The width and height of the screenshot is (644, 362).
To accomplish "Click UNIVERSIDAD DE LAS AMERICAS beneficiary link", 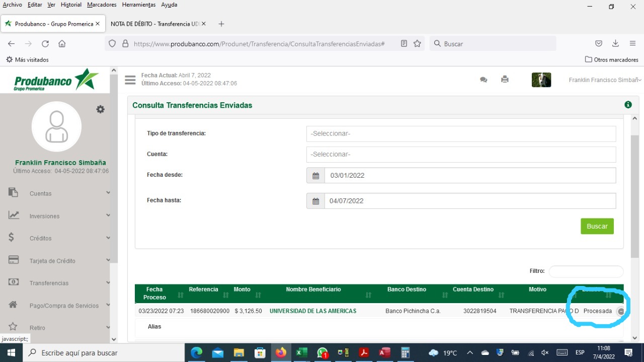I will coord(313,311).
